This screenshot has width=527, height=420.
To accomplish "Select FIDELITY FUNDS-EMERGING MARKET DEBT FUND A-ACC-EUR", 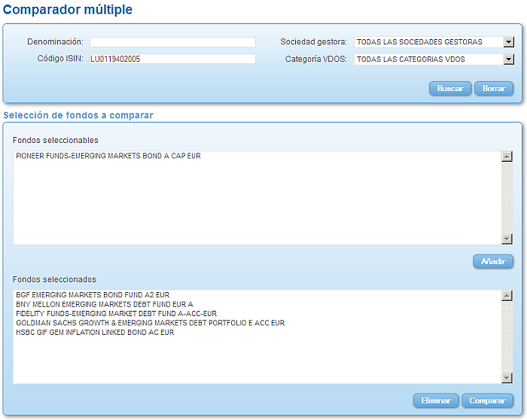I will point(116,314).
